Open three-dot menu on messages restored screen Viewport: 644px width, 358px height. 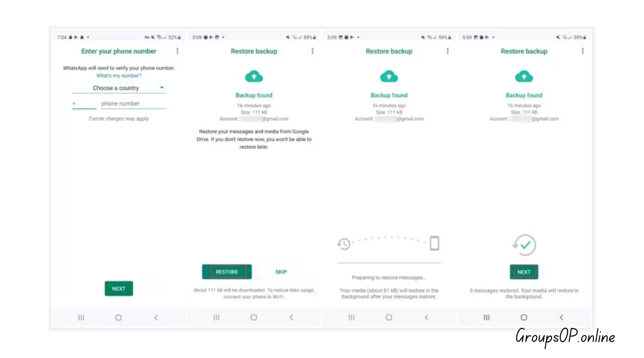(x=583, y=51)
